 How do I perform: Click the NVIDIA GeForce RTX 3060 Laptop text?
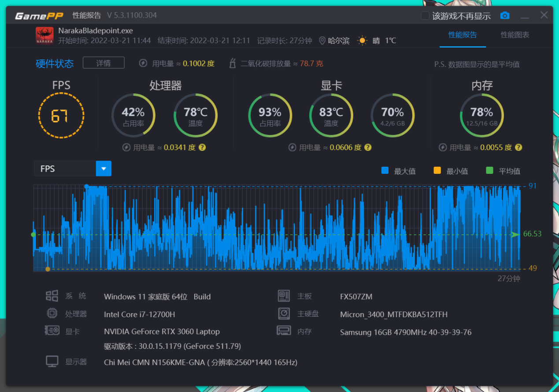(x=162, y=331)
